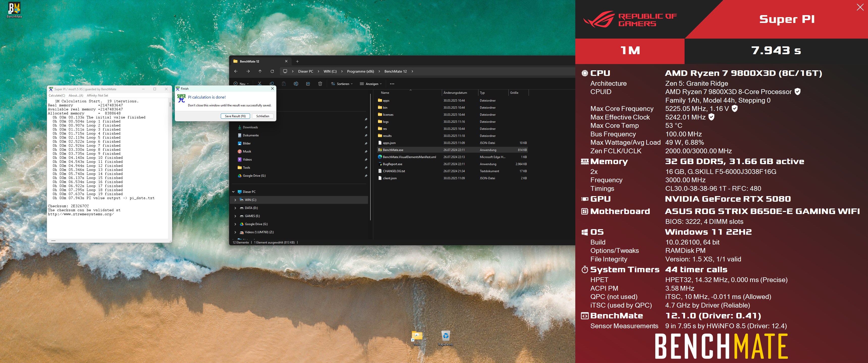Click the Cut scissors icon in Explorer toolbar
The image size is (868, 363).
(x=259, y=83)
